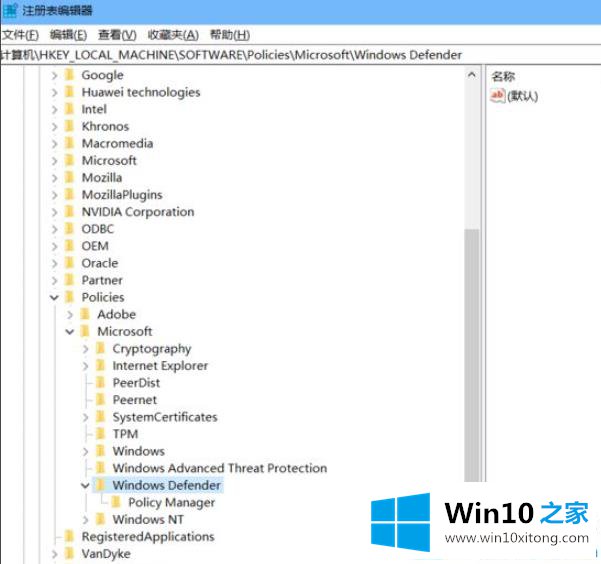601x564 pixels.
Task: Expand the top-level Microsoft key
Action: coord(54,161)
